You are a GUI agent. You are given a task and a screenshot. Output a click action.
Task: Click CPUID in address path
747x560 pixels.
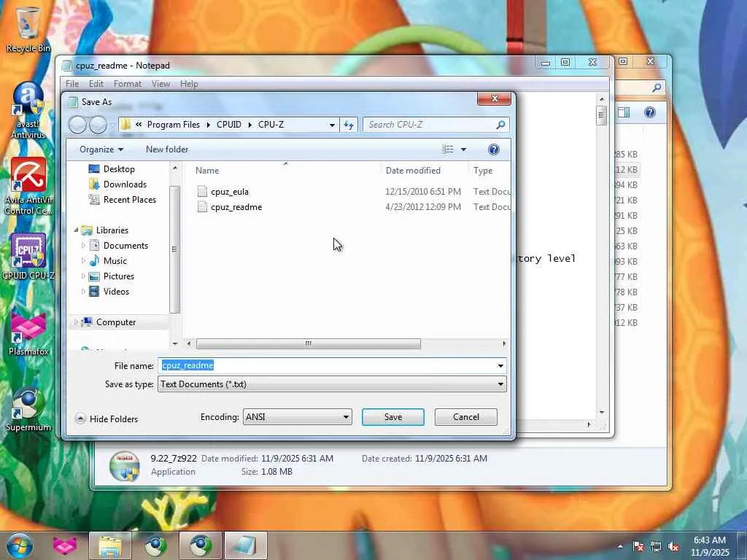[228, 125]
